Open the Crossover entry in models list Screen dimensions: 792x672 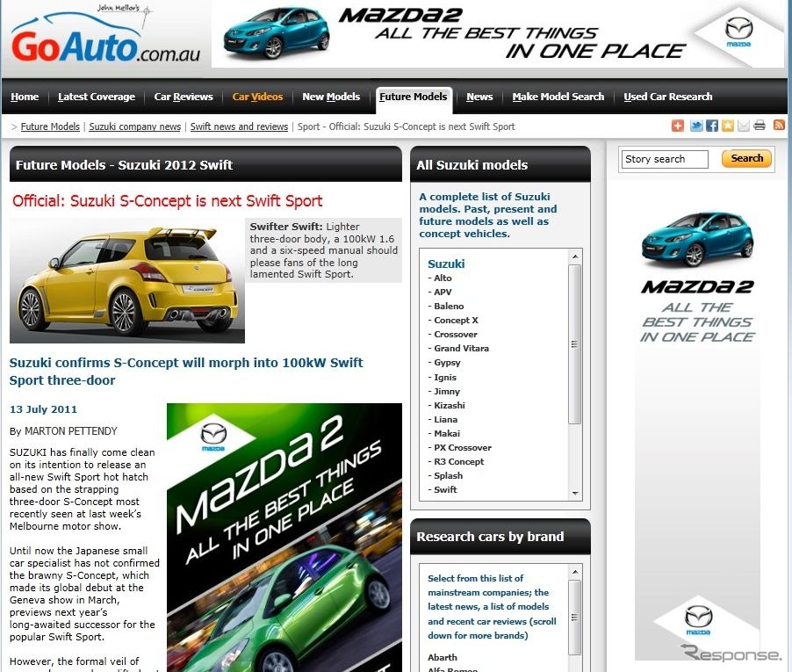455,335
